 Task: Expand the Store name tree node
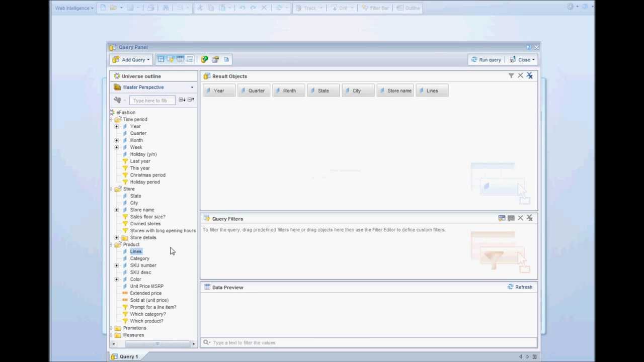[x=117, y=210]
